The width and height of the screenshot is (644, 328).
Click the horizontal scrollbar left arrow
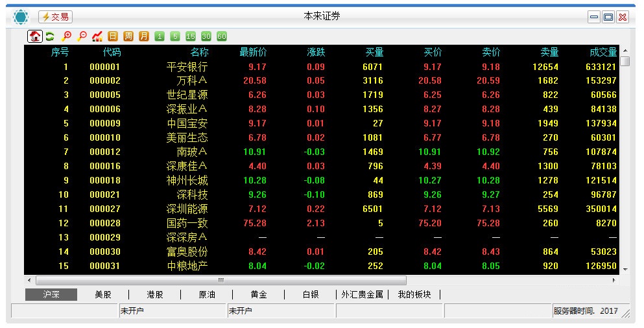(29, 281)
